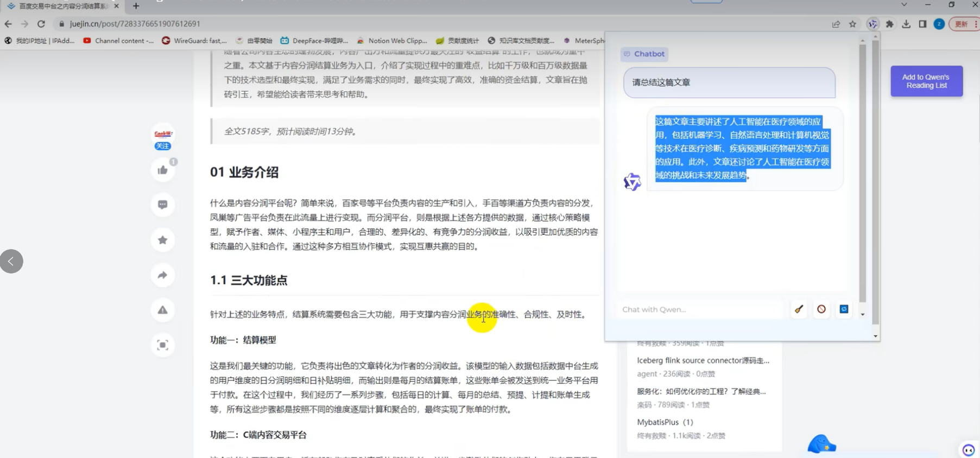Click the Qwen avatar beside the reply
Viewport: 980px width, 458px height.
click(x=632, y=182)
